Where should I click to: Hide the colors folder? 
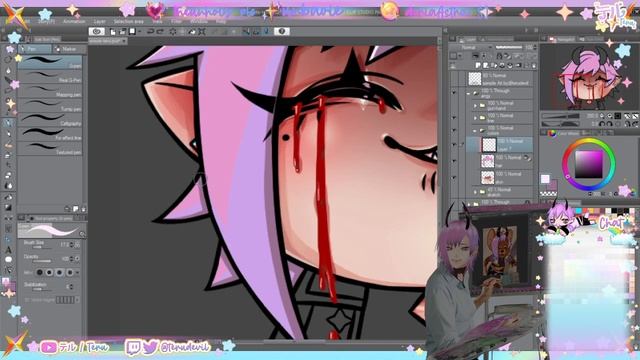coord(454,130)
